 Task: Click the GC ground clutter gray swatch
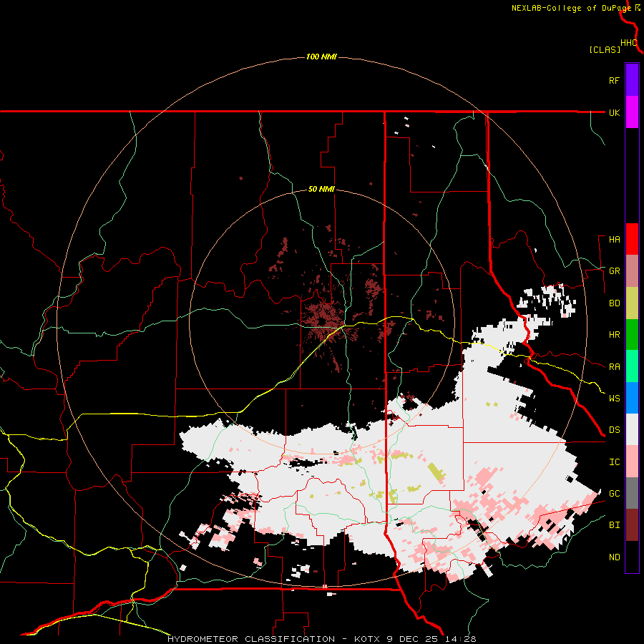point(632,493)
